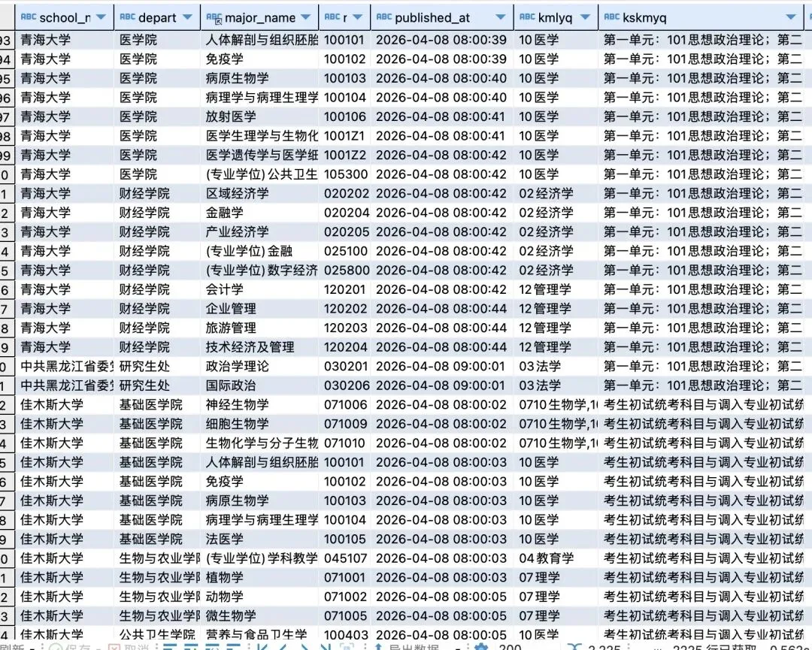
Task: Select the code cell 025100
Action: pyautogui.click(x=344, y=251)
